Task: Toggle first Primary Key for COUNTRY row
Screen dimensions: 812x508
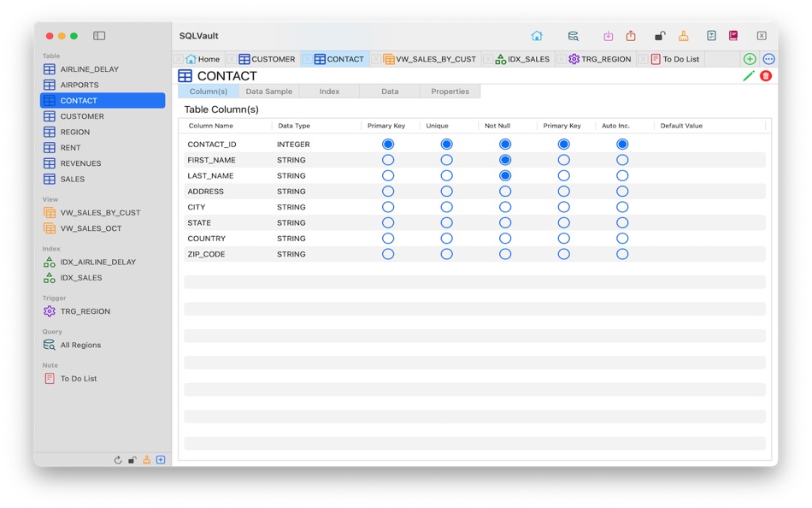Action: click(x=388, y=239)
